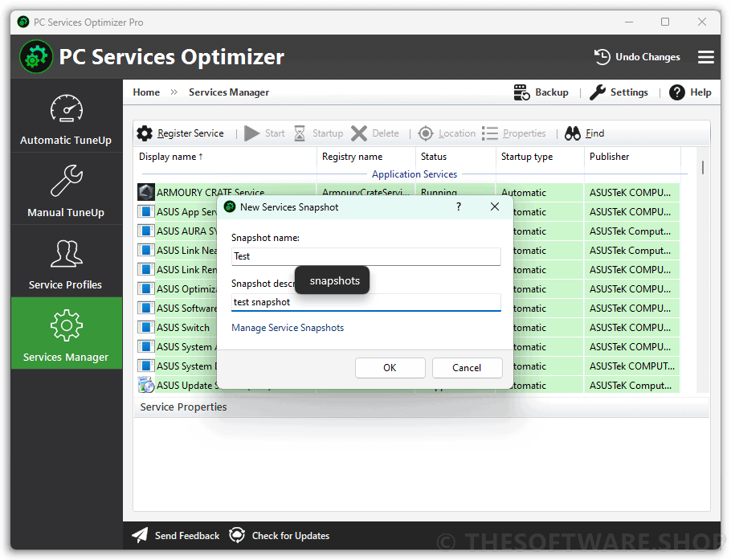Screen dimensions: 731x560
Task: Open the Manual TuneUp sidebar tab
Action: pos(66,188)
